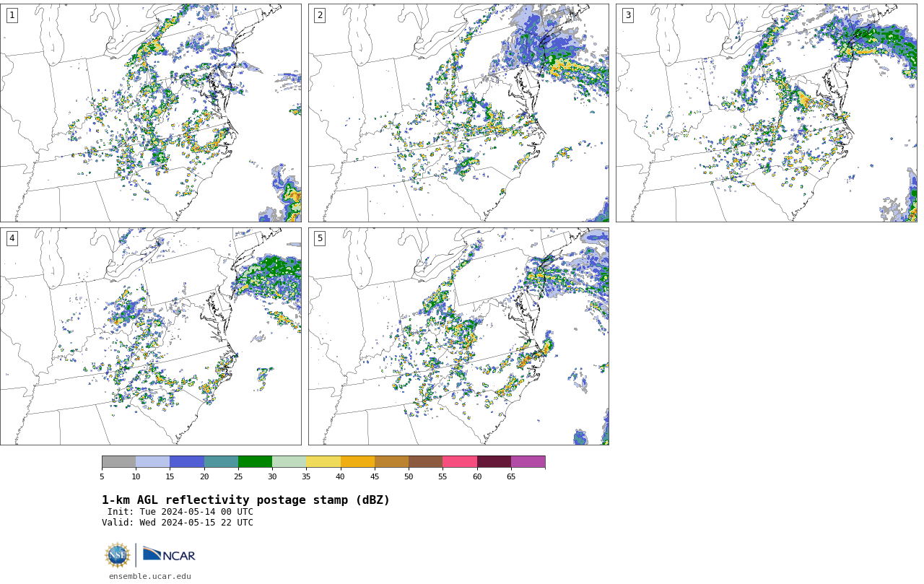Click the gray 5-10 dBZ color swatch

point(119,462)
